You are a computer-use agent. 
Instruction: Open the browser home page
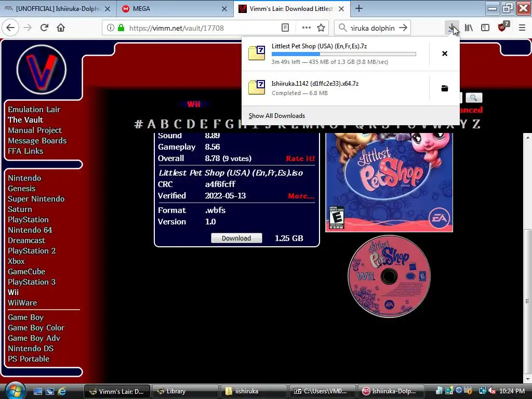point(61,28)
